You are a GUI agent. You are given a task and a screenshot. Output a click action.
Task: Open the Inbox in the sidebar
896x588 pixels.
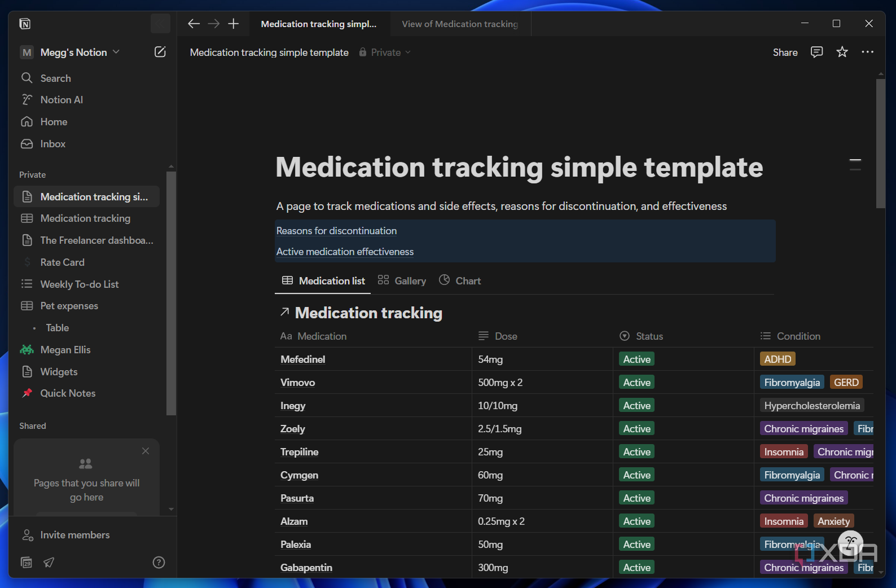click(x=87, y=144)
